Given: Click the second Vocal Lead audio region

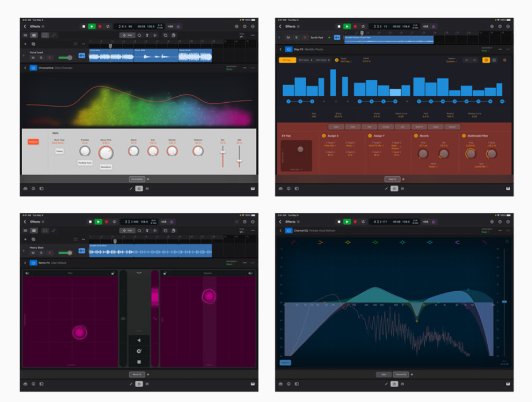Looking at the screenshot, I should click(x=156, y=56).
